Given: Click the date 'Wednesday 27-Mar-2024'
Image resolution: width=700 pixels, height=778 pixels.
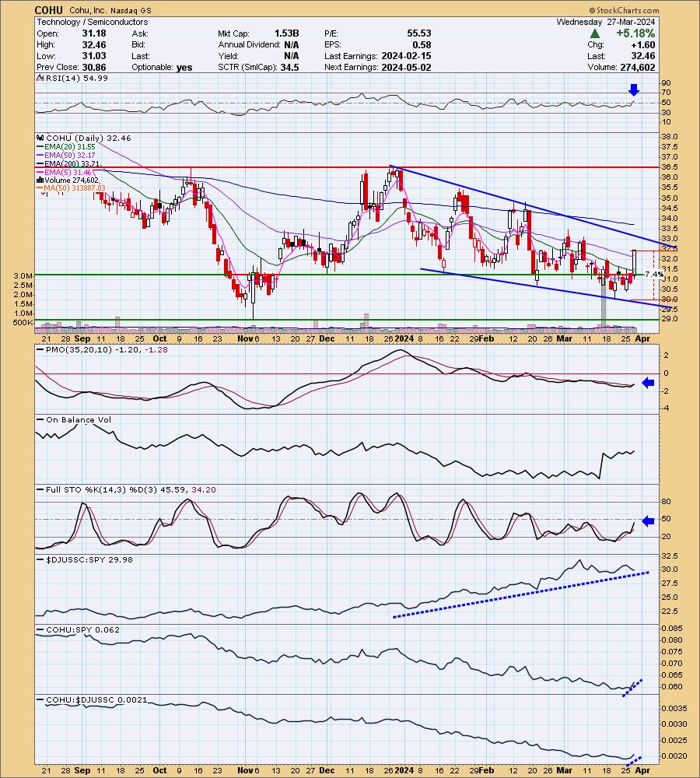Looking at the screenshot, I should tap(606, 22).
